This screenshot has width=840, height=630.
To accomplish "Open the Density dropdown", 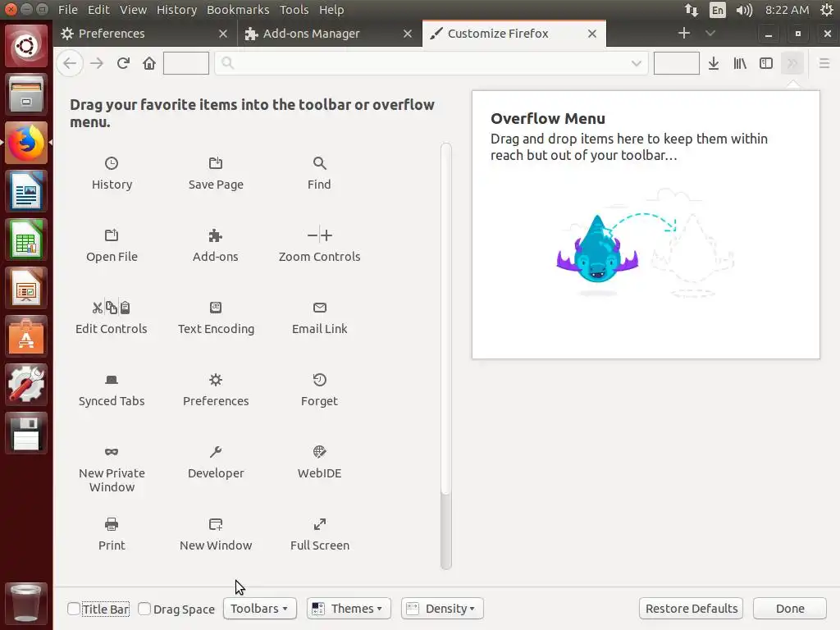I will click(442, 609).
